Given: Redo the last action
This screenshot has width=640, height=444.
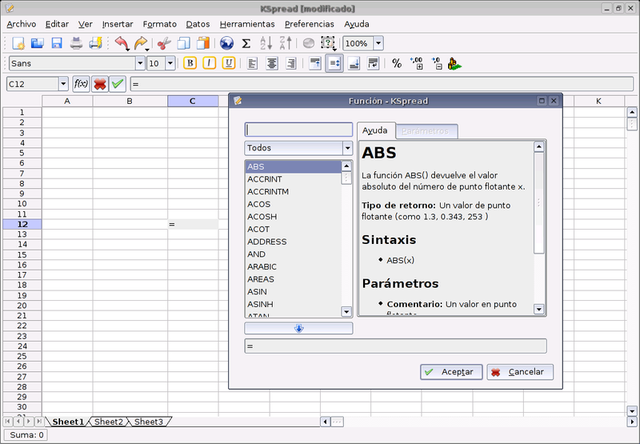Looking at the screenshot, I should tap(140, 43).
